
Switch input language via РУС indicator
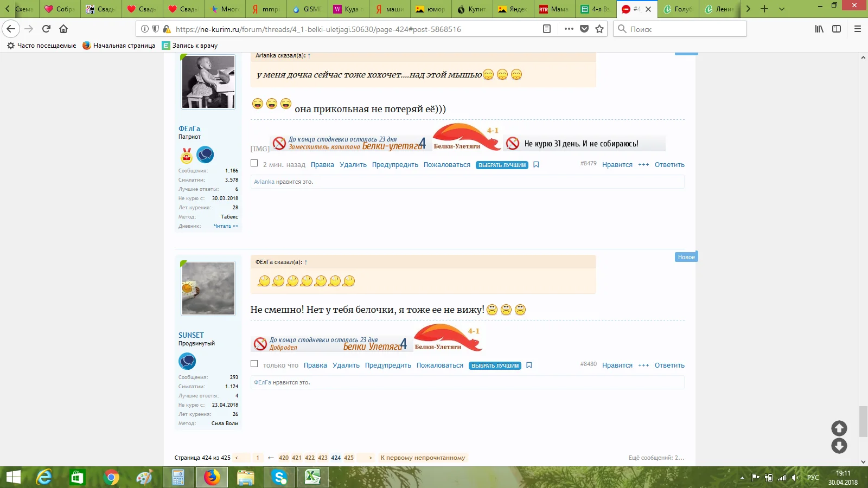(813, 478)
